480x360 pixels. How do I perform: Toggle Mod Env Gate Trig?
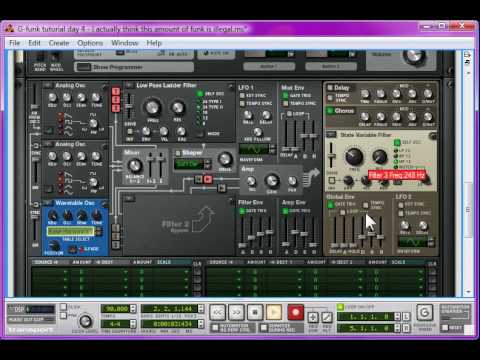[285, 95]
